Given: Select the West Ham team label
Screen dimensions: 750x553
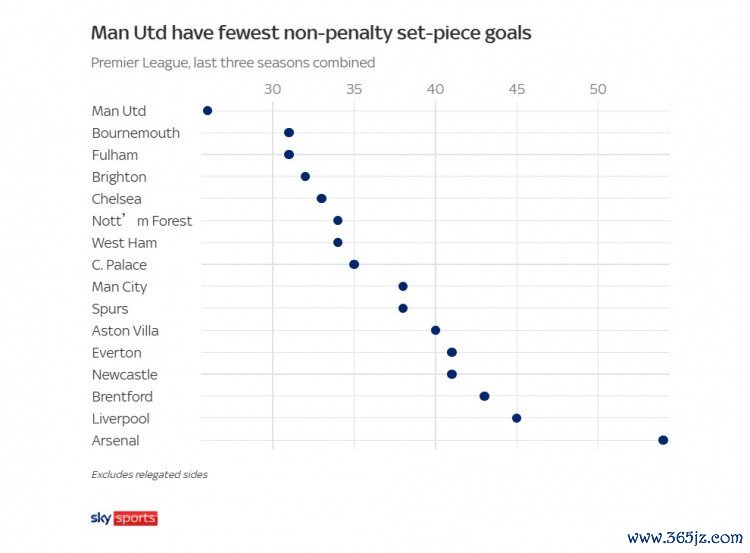Looking at the screenshot, I should pos(124,243).
